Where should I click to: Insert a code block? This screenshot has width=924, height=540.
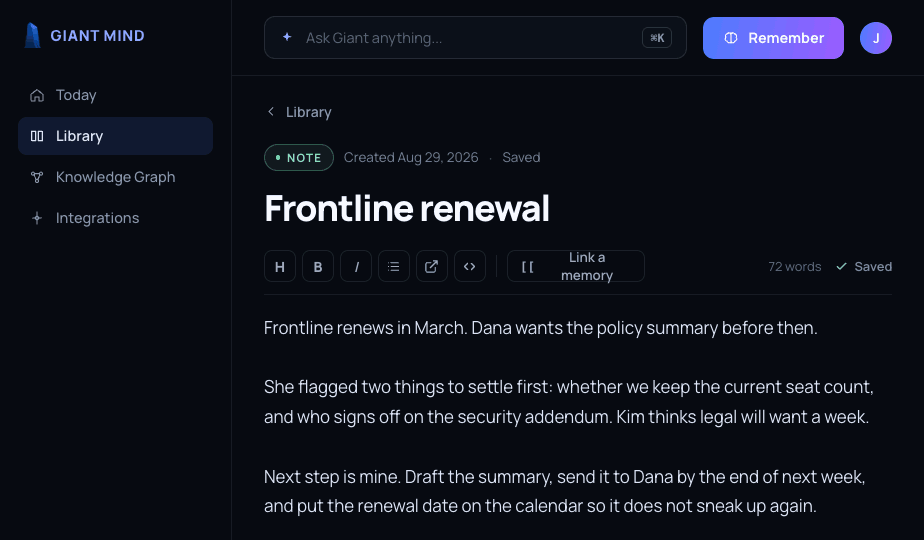click(470, 266)
